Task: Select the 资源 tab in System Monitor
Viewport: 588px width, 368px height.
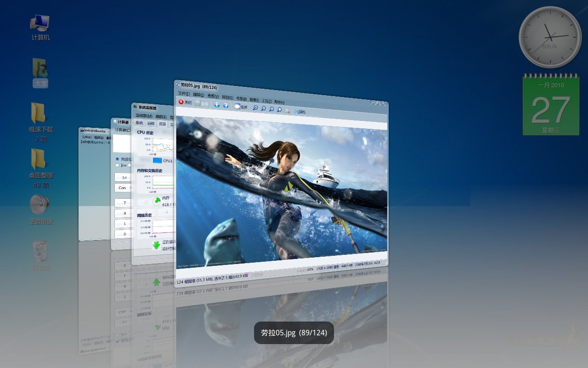Action: tap(162, 124)
